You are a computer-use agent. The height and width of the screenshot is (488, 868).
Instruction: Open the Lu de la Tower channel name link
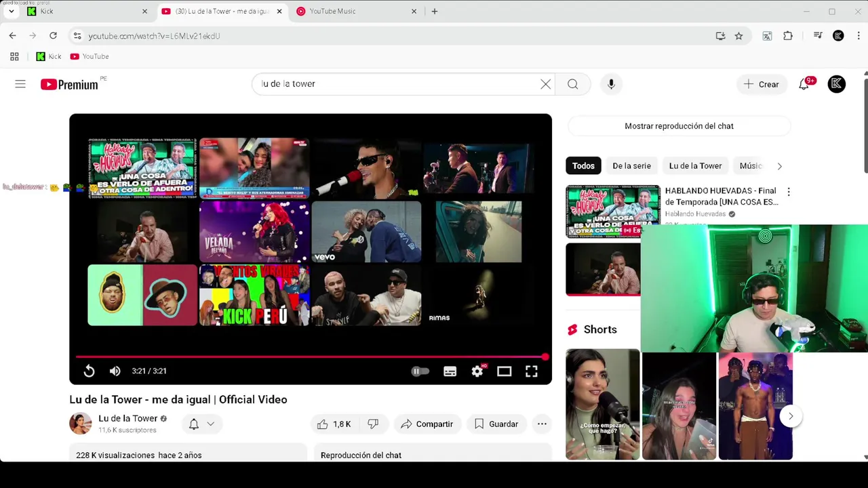tap(128, 418)
